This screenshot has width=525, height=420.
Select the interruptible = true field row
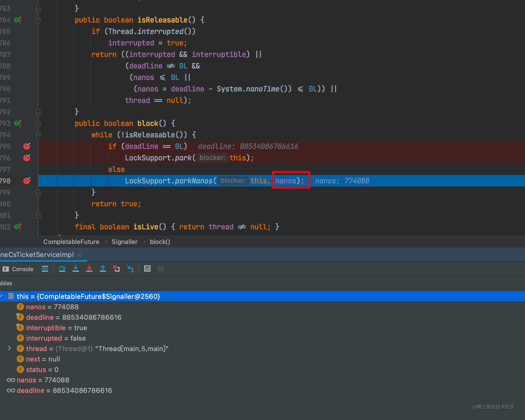pos(262,328)
